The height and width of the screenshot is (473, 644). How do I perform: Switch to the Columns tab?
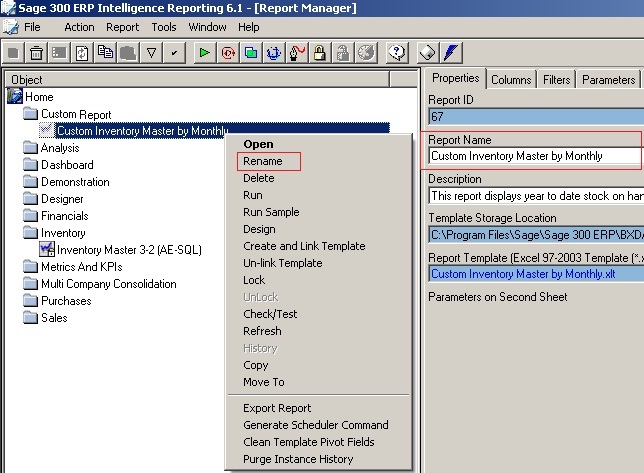(511, 79)
